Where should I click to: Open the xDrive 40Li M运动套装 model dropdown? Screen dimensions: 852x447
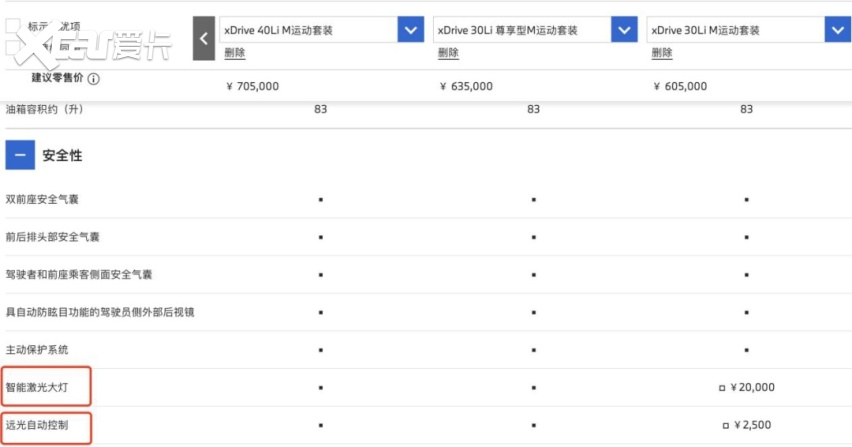[411, 30]
